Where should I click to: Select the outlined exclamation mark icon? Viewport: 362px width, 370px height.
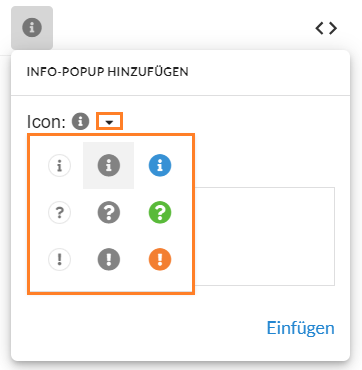click(x=59, y=259)
